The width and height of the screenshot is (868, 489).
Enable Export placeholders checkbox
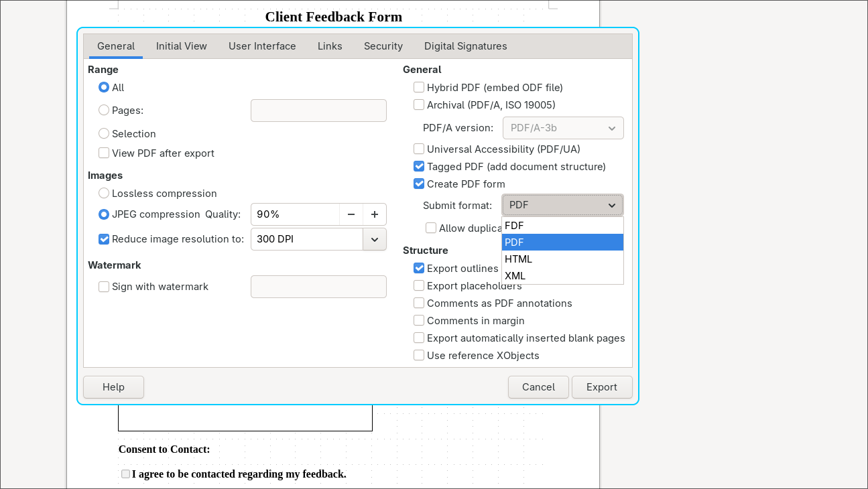419,285
